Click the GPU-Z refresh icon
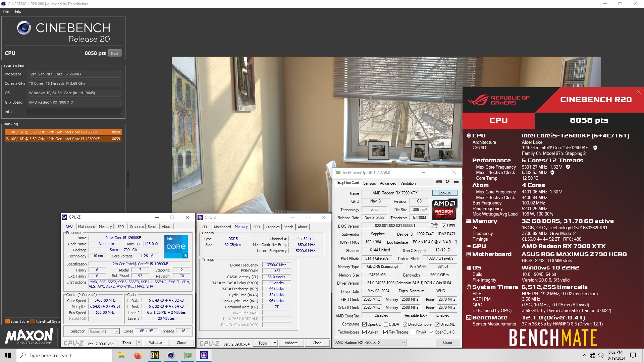The height and width of the screenshot is (362, 644). click(447, 181)
